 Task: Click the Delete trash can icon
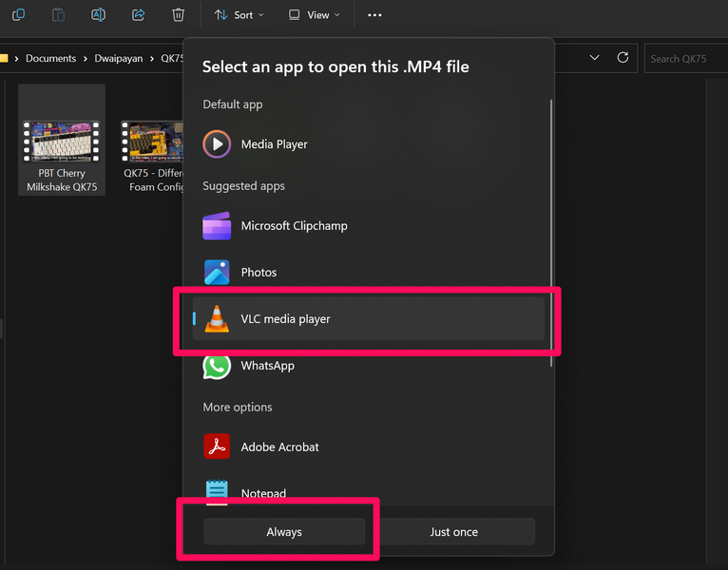(178, 15)
